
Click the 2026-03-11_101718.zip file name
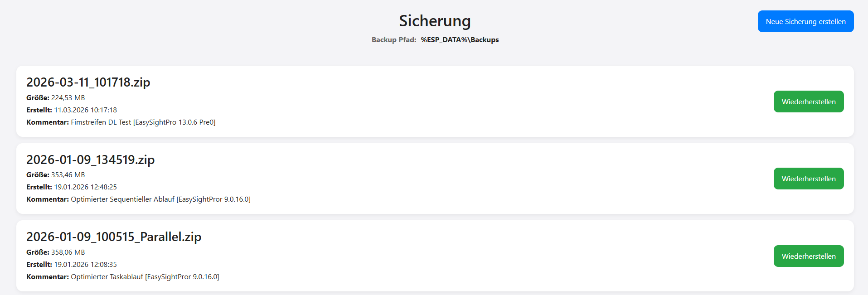88,82
